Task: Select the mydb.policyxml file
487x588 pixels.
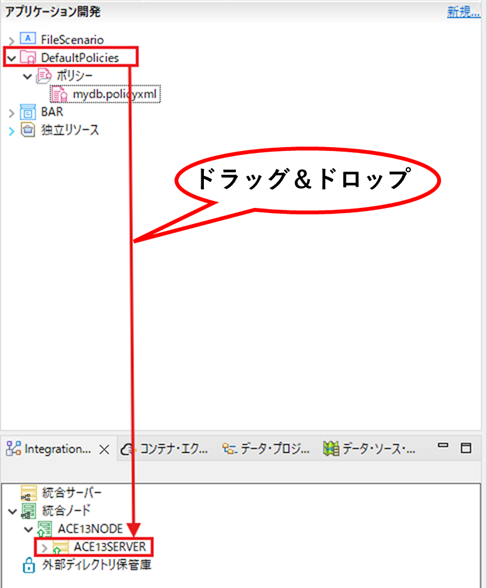Action: 115,94
